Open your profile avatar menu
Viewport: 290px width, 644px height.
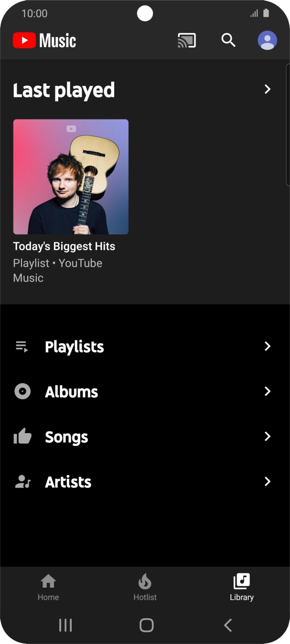tap(267, 40)
